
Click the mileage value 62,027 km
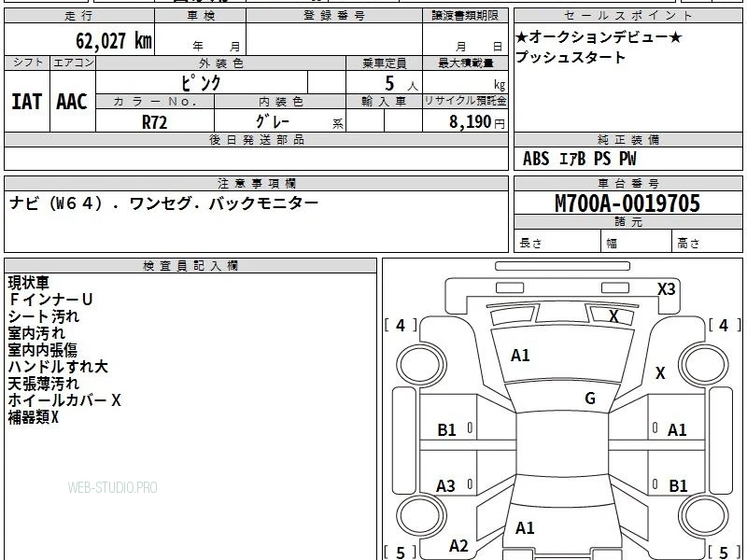coord(114,40)
